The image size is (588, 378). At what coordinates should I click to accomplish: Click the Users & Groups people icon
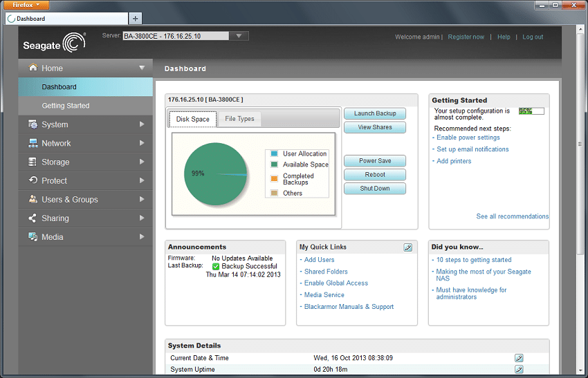pyautogui.click(x=33, y=199)
